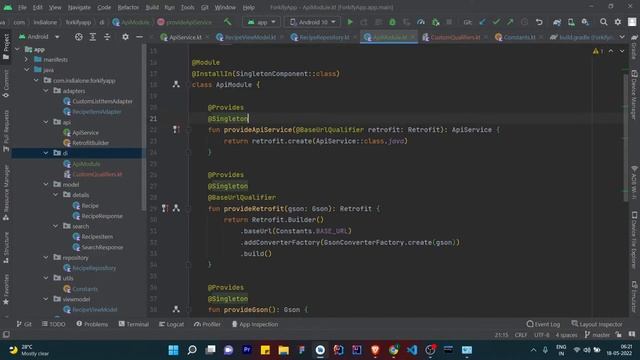This screenshot has width=640, height=360.
Task: Open project panel options gear icon
Action: 125,37
